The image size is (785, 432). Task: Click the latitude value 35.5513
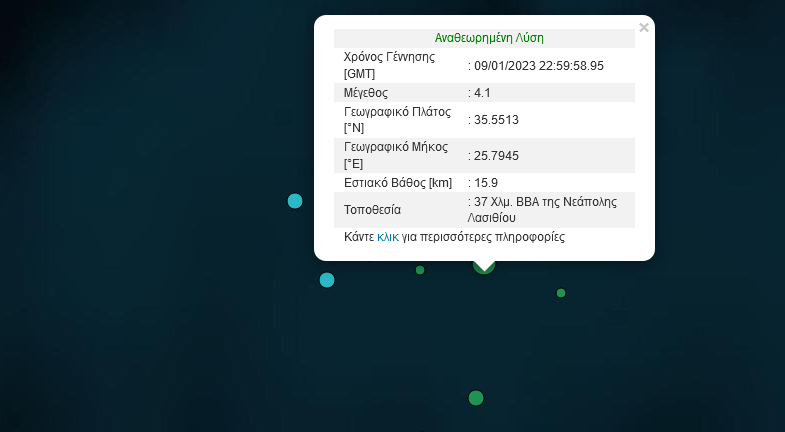pos(496,120)
